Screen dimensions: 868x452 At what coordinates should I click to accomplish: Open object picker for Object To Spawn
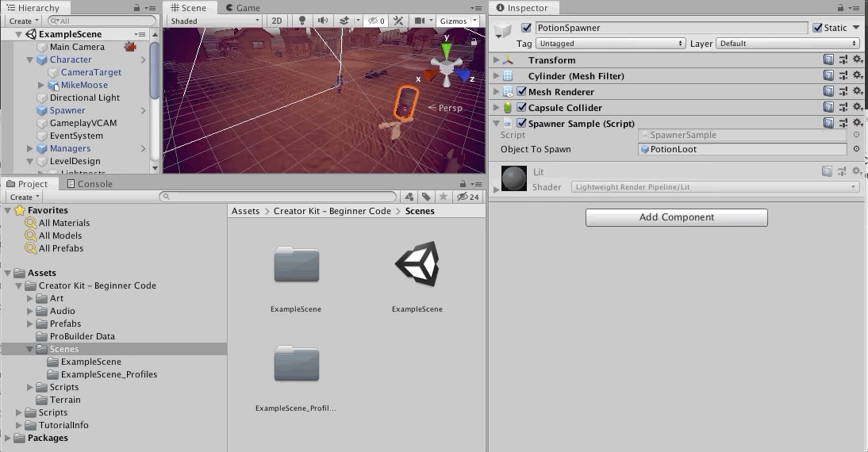coord(856,149)
